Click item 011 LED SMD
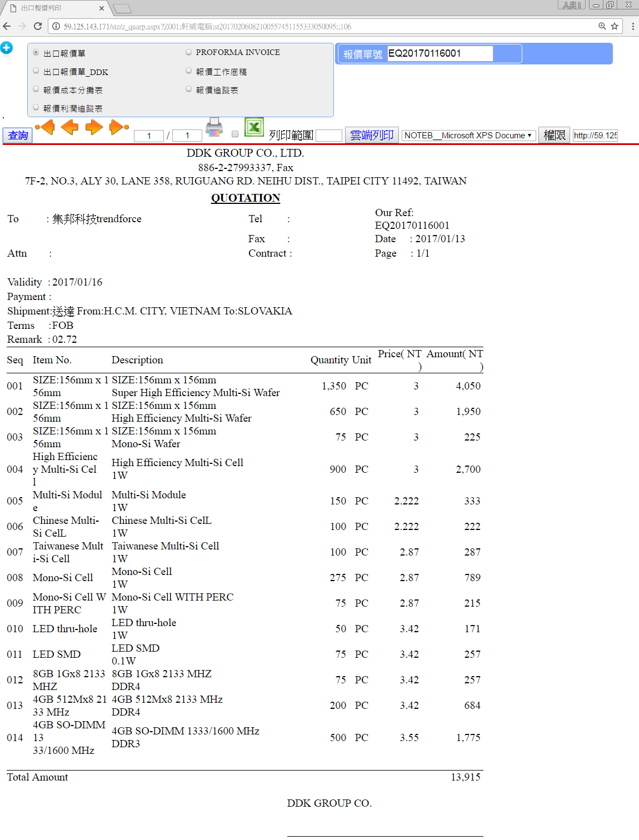 point(57,654)
